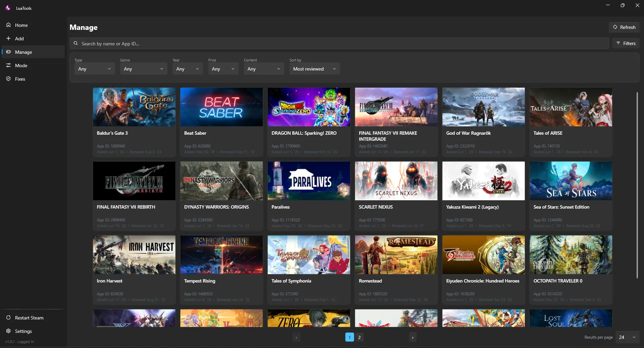Select the Paralives cover thumbnail

tap(309, 181)
